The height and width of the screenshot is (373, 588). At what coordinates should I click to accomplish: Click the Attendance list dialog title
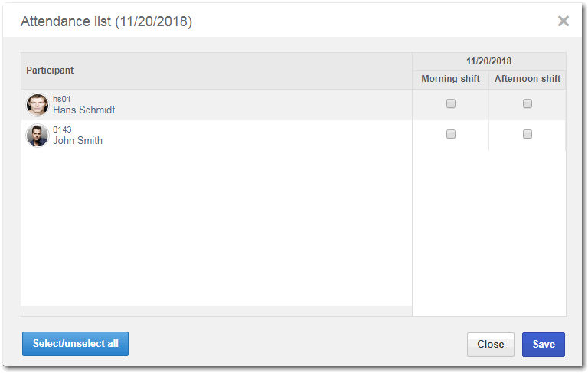click(106, 21)
